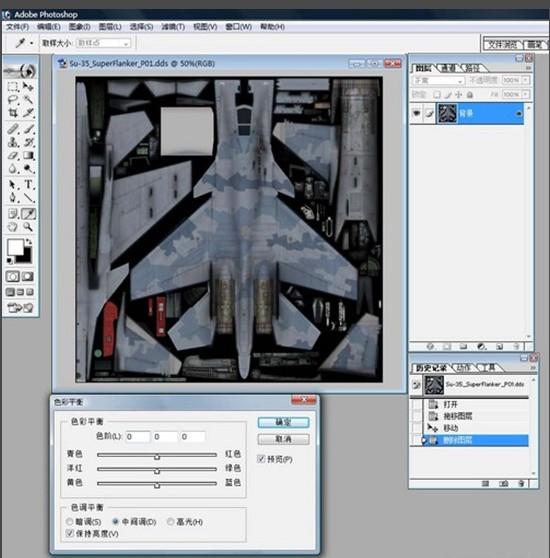Swap foreground and background colors
This screenshot has width=550, height=558.
28,242
